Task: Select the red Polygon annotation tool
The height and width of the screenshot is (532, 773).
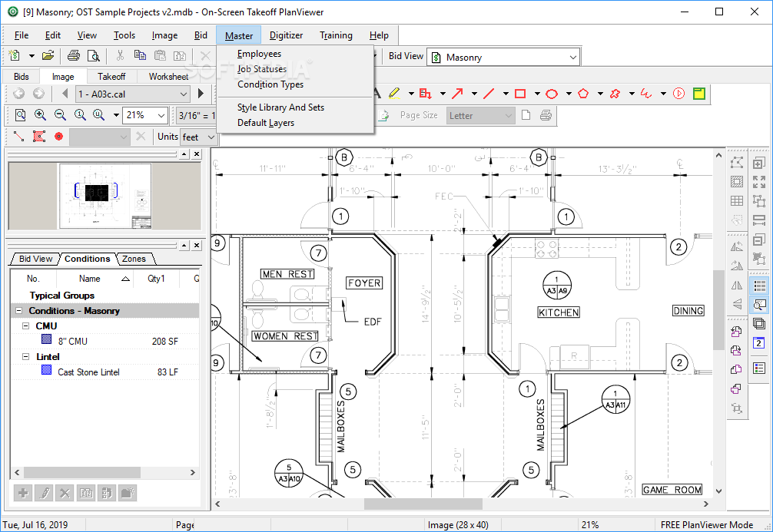Action: coord(583,93)
